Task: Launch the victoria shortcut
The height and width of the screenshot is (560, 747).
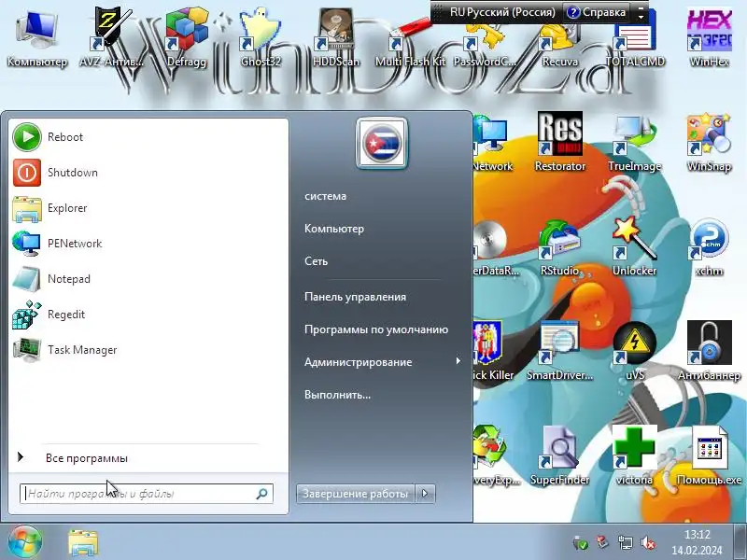Action: click(x=635, y=456)
